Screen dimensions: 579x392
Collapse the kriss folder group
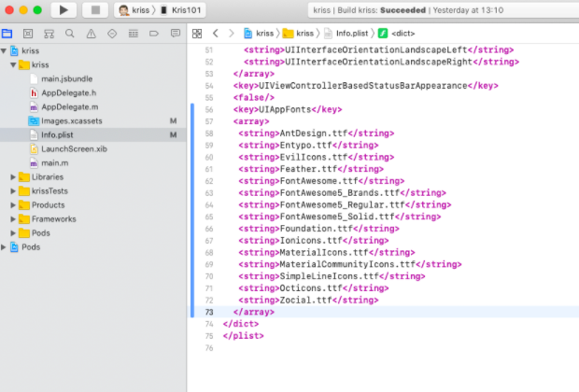tap(13, 64)
